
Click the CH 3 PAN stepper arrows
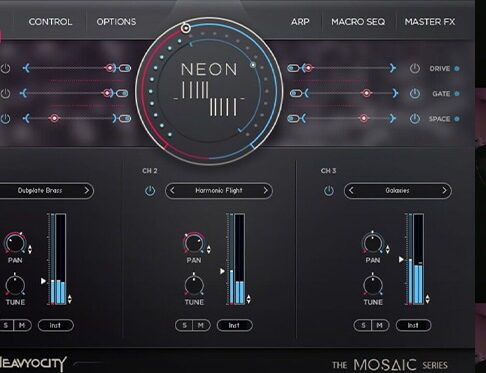(388, 249)
